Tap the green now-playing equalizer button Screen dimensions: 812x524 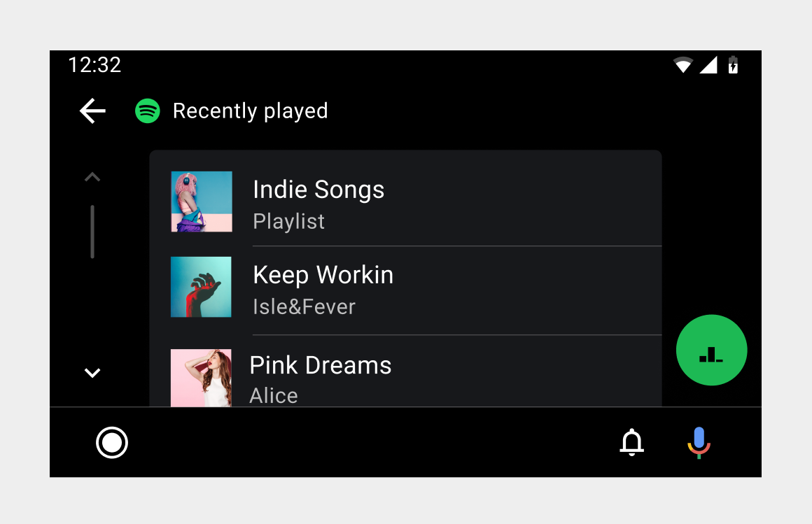(x=711, y=350)
